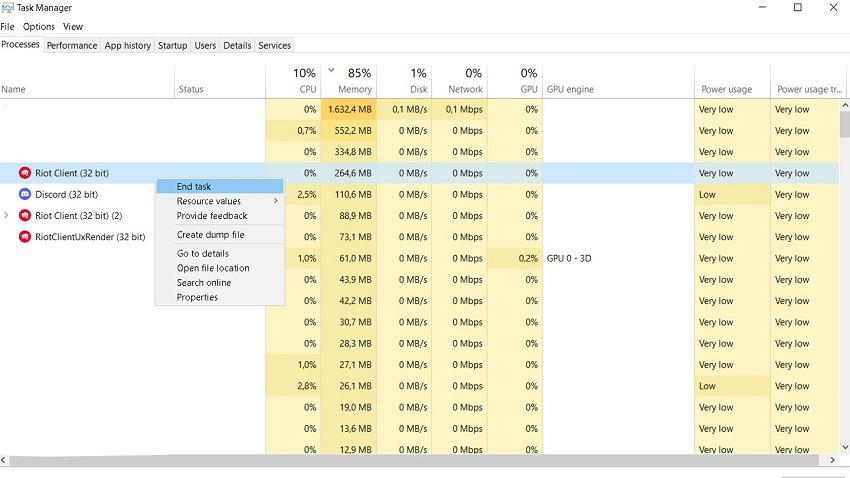The image size is (850, 478).
Task: Switch to the Services tab
Action: [274, 46]
